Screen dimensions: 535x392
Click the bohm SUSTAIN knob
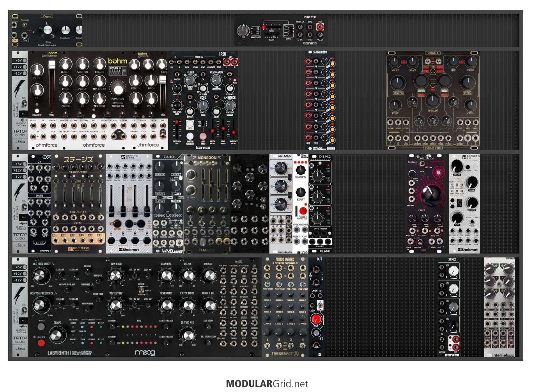pyautogui.click(x=82, y=64)
